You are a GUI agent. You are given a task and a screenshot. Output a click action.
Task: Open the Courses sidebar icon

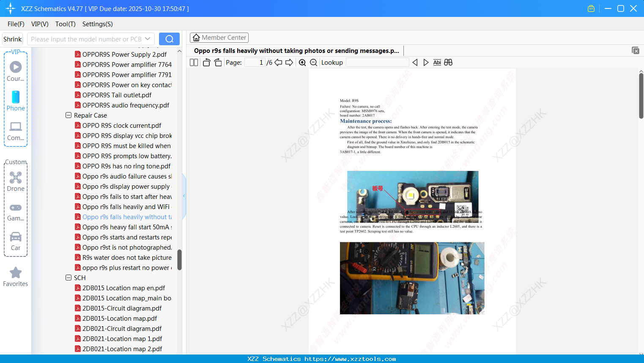[16, 71]
